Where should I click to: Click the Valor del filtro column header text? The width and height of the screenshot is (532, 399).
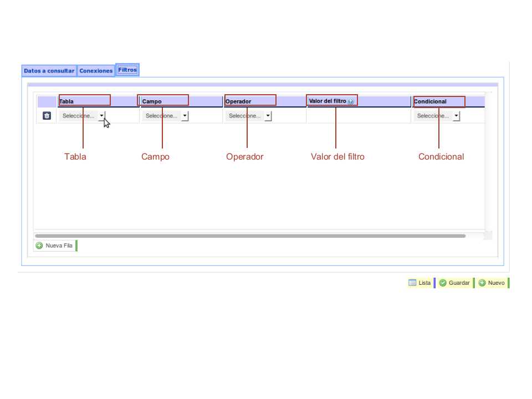point(327,101)
